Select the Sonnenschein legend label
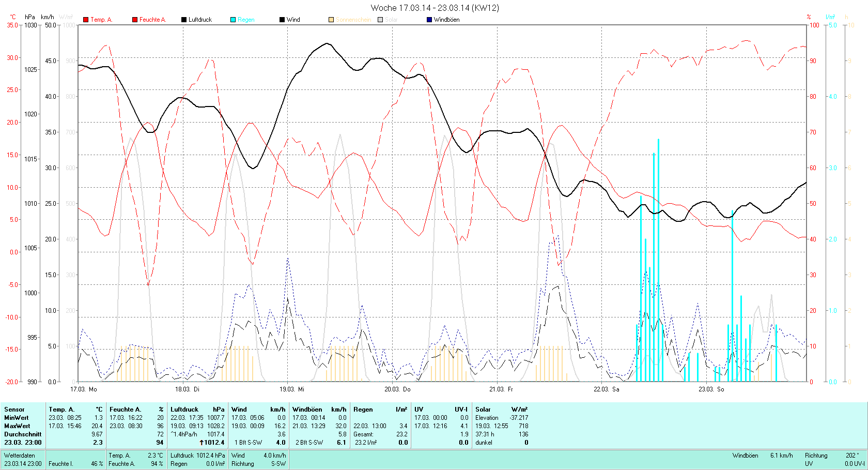The width and height of the screenshot is (868, 470). (353, 20)
